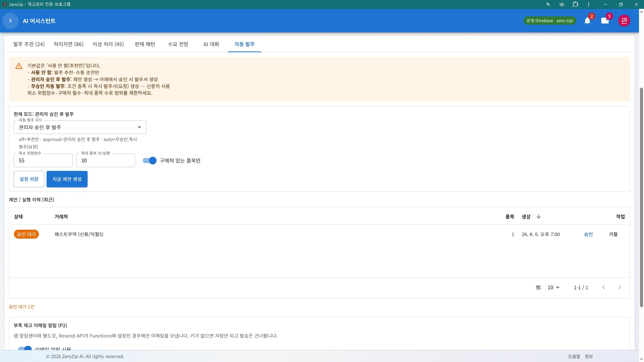Open the 정보 link in the footer

pyautogui.click(x=589, y=356)
